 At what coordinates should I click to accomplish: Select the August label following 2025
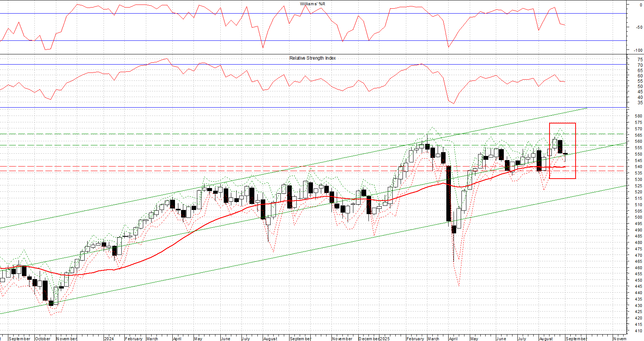pos(546,339)
